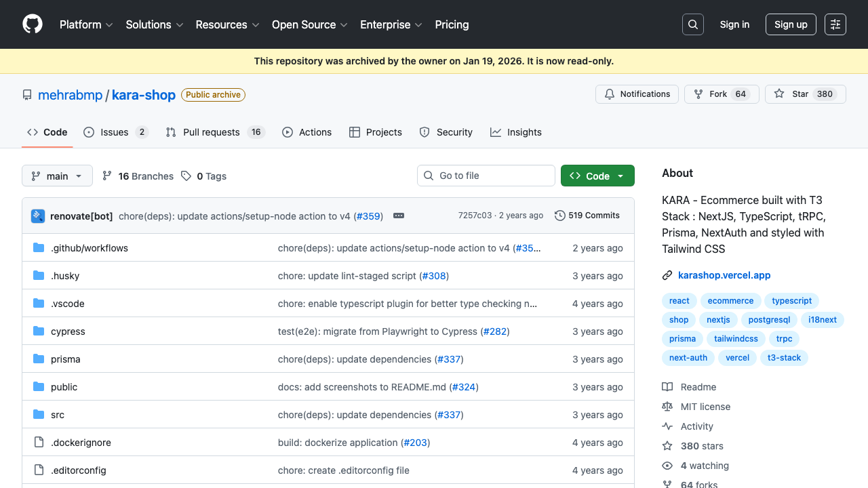The width and height of the screenshot is (868, 488).
Task: Click the tags icon next to 0 Tags
Action: pyautogui.click(x=186, y=176)
